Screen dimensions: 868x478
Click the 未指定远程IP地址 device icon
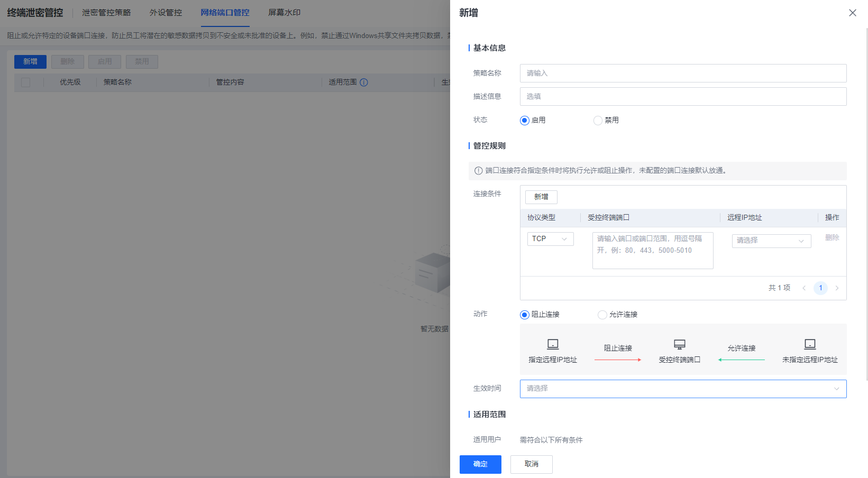pos(810,344)
